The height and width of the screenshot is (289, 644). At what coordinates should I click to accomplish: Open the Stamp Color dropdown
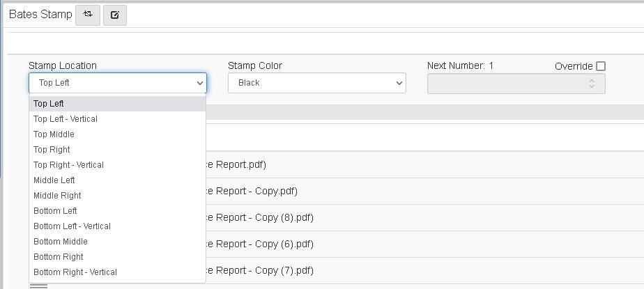pos(316,83)
